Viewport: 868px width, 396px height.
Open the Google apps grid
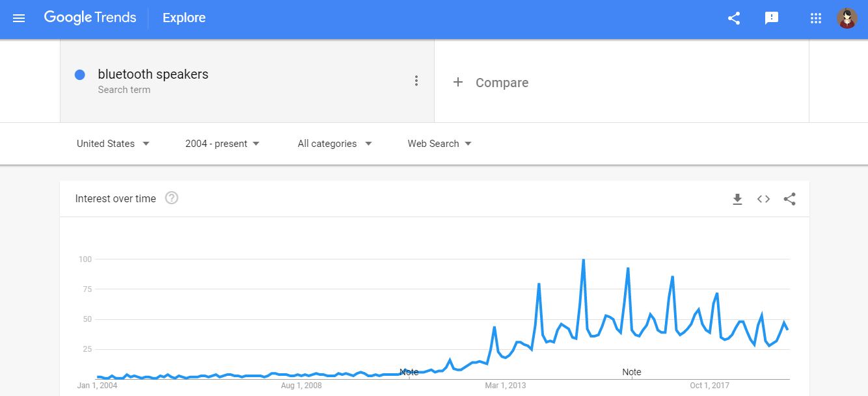click(816, 18)
